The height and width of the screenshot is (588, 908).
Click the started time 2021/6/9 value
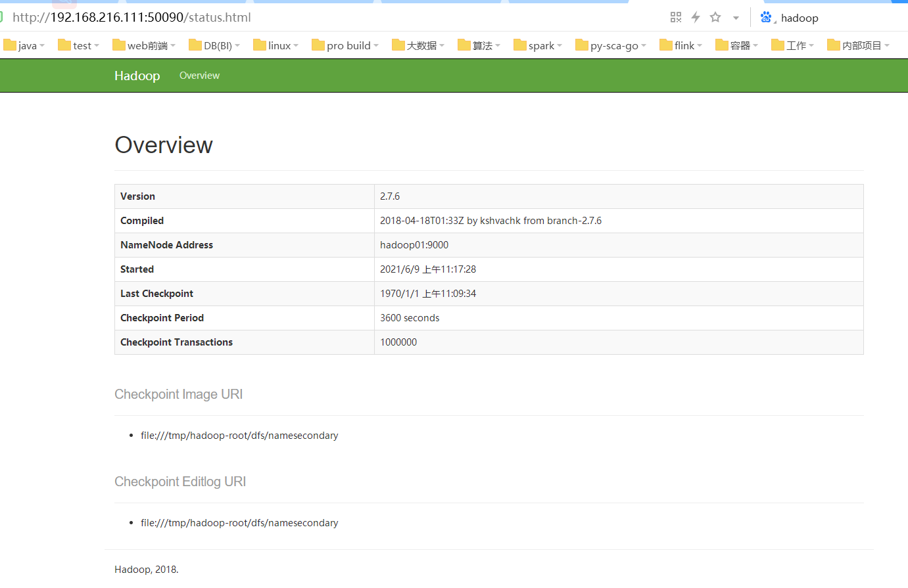click(428, 269)
